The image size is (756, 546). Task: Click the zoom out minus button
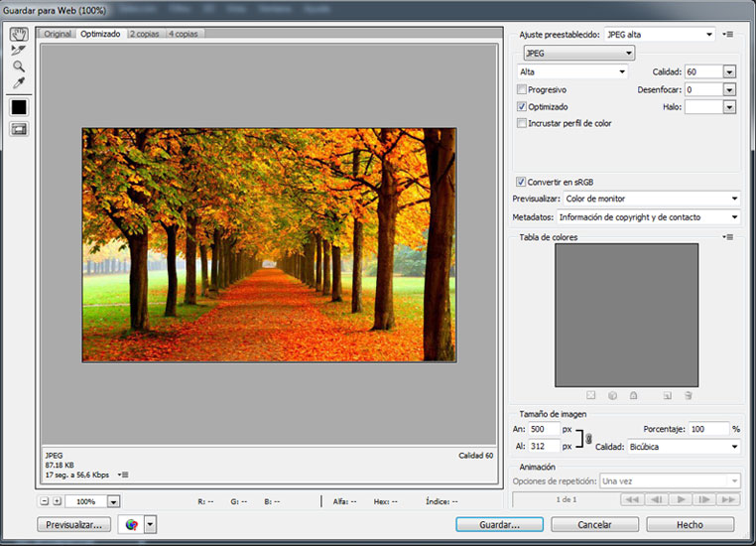(x=45, y=501)
